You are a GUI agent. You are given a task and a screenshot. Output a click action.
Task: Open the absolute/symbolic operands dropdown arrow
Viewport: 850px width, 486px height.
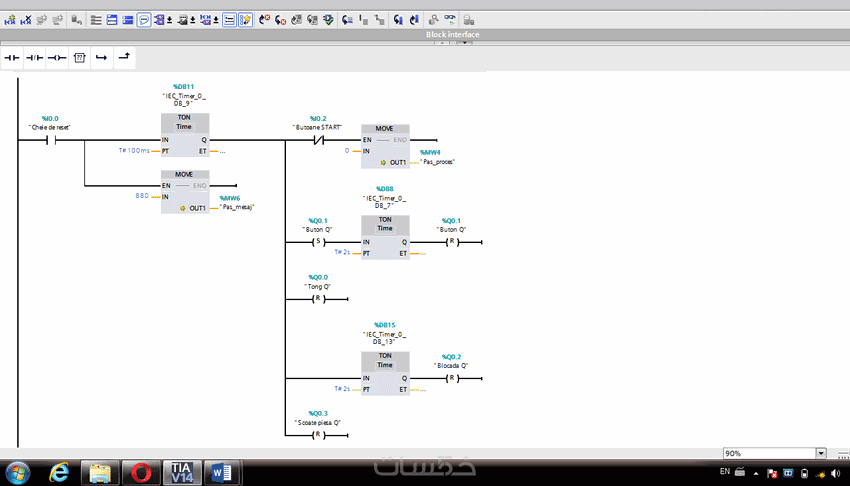coord(169,21)
